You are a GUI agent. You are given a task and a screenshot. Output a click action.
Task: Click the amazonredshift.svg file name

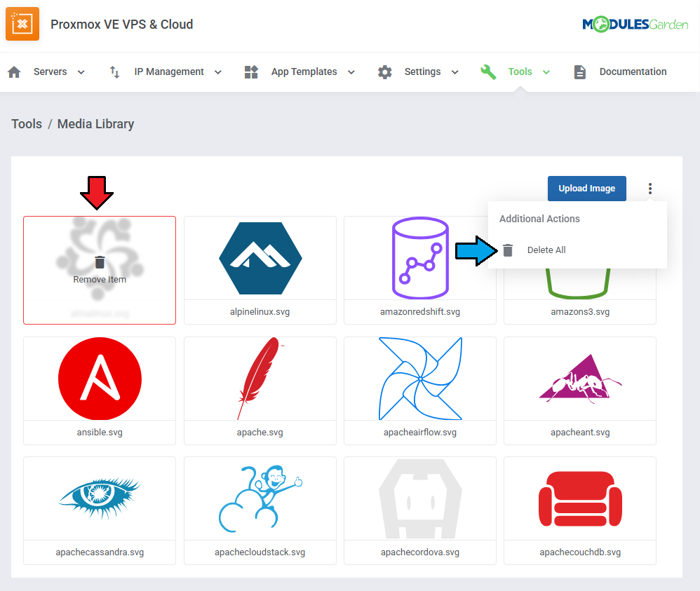(x=420, y=311)
